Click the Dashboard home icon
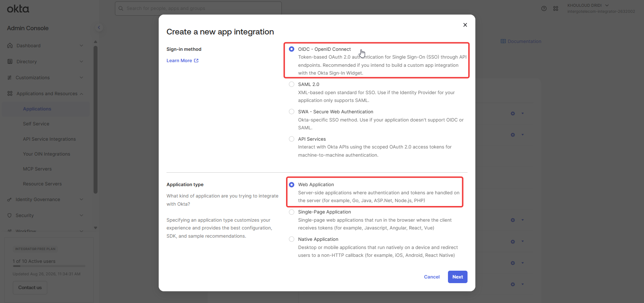Viewport: 644px width, 303px height. tap(10, 45)
